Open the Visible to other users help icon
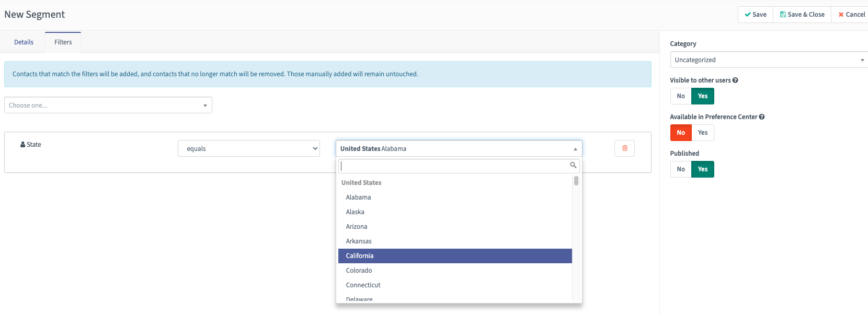This screenshot has width=868, height=315. [x=735, y=80]
